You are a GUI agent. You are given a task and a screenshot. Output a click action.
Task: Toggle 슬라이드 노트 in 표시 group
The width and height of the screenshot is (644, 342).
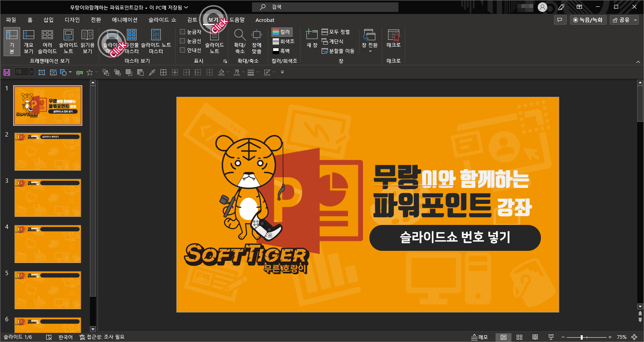coord(215,41)
